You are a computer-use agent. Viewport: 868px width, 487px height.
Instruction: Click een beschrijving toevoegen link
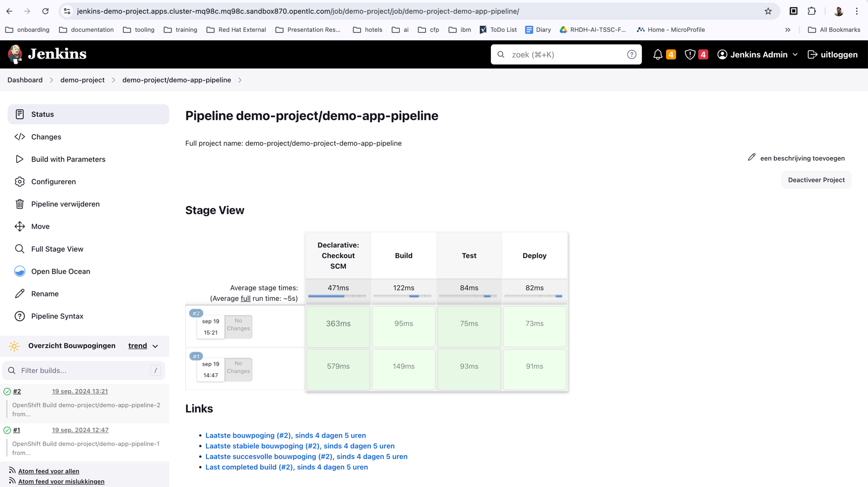pyautogui.click(x=797, y=158)
